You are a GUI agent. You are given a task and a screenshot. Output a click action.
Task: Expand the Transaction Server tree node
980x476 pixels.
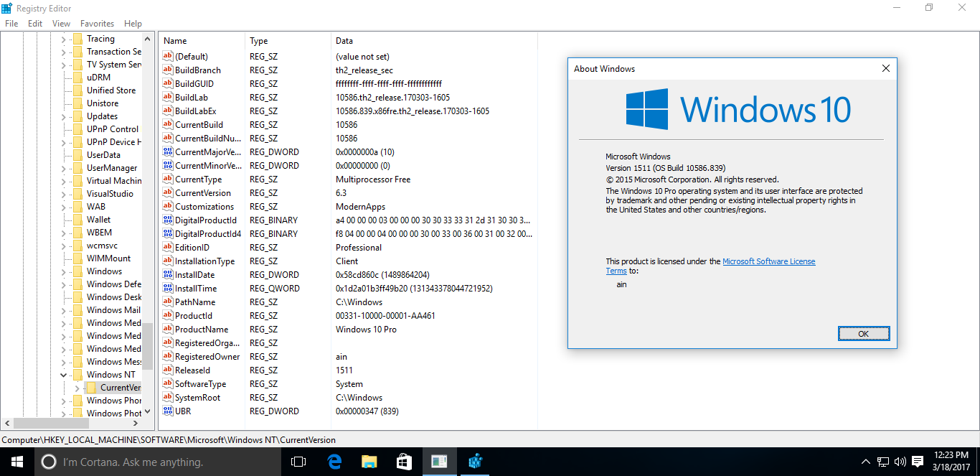click(x=63, y=52)
